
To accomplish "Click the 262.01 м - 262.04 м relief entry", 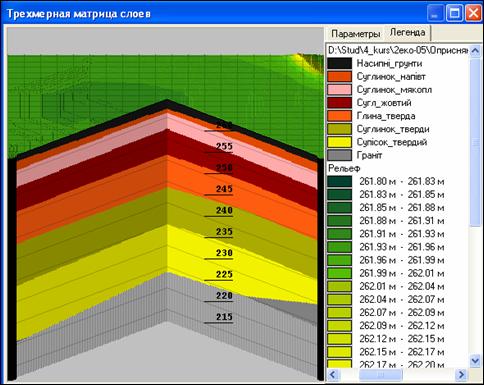I will coord(402,286).
